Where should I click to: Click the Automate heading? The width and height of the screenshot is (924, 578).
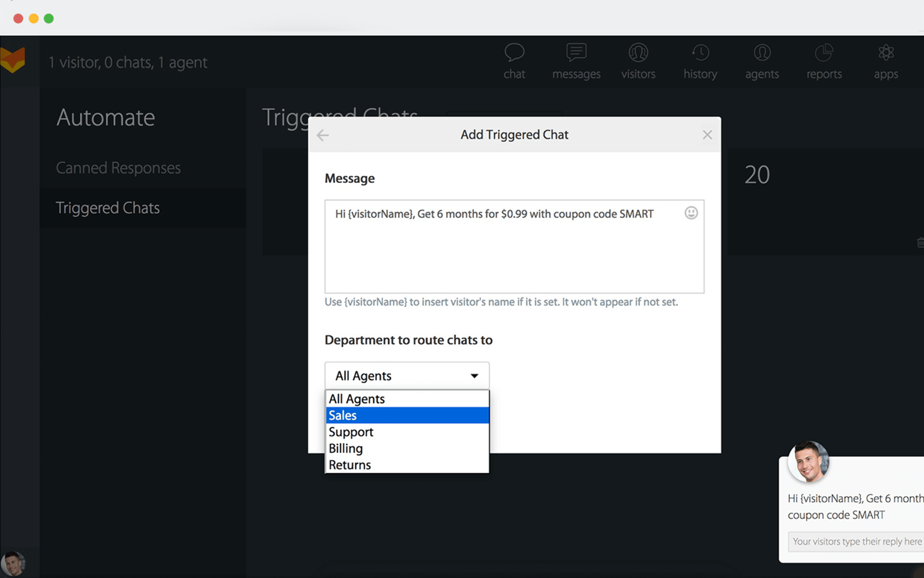[105, 117]
